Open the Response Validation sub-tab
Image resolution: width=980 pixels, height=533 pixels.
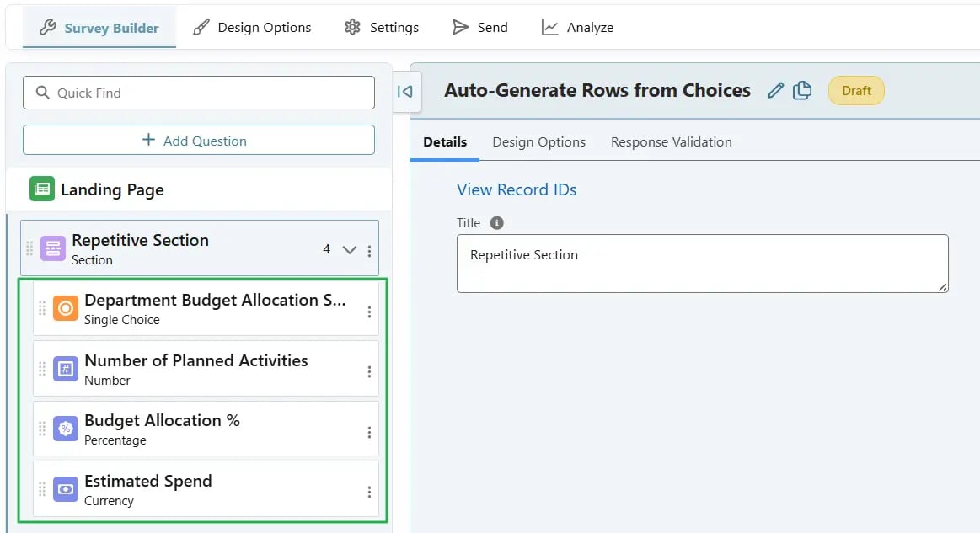(672, 141)
